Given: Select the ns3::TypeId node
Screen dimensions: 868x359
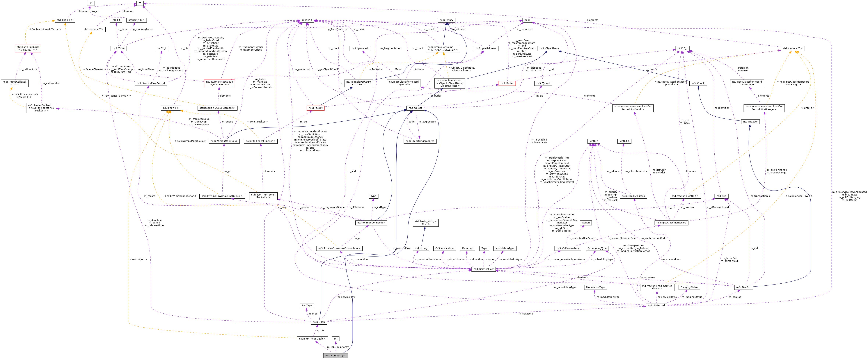Looking at the screenshot, I should pyautogui.click(x=543, y=83).
